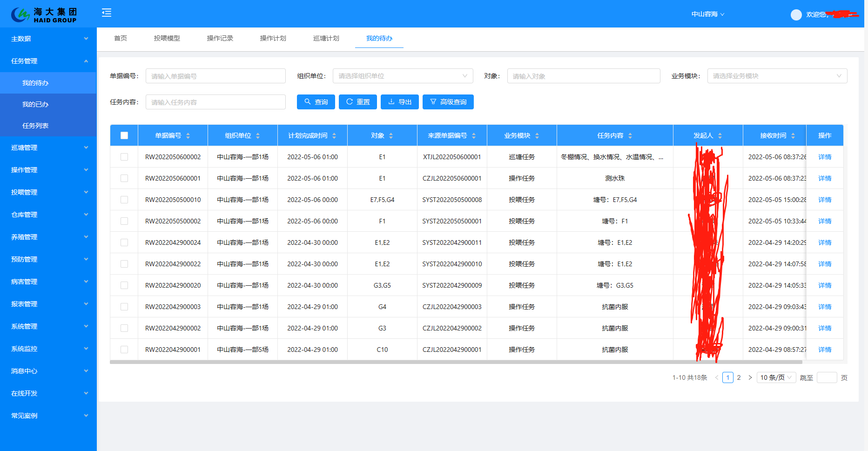Focus the 对象 input field

point(584,76)
